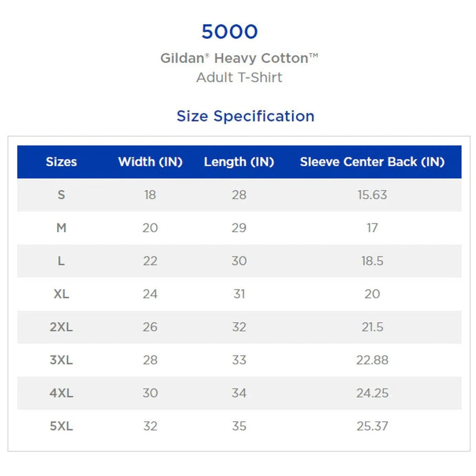Click the 5XL size row label
The image size is (476, 476).
click(x=61, y=426)
